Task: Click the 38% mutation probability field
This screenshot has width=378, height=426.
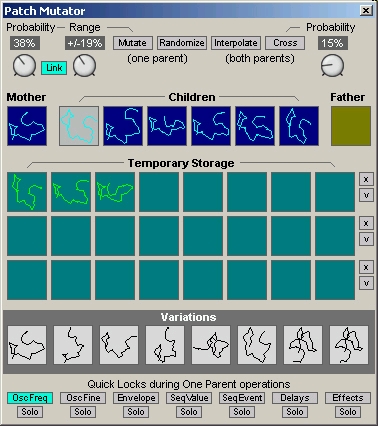Action: pyautogui.click(x=25, y=43)
